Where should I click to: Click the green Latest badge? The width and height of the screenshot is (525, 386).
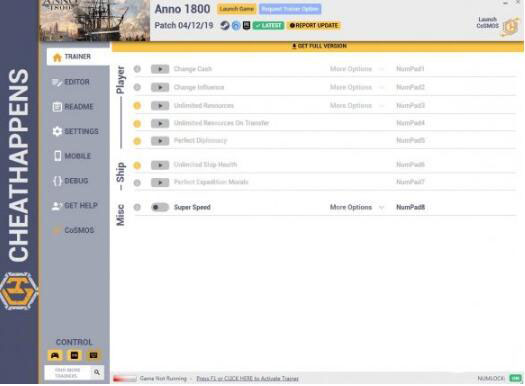pos(269,26)
